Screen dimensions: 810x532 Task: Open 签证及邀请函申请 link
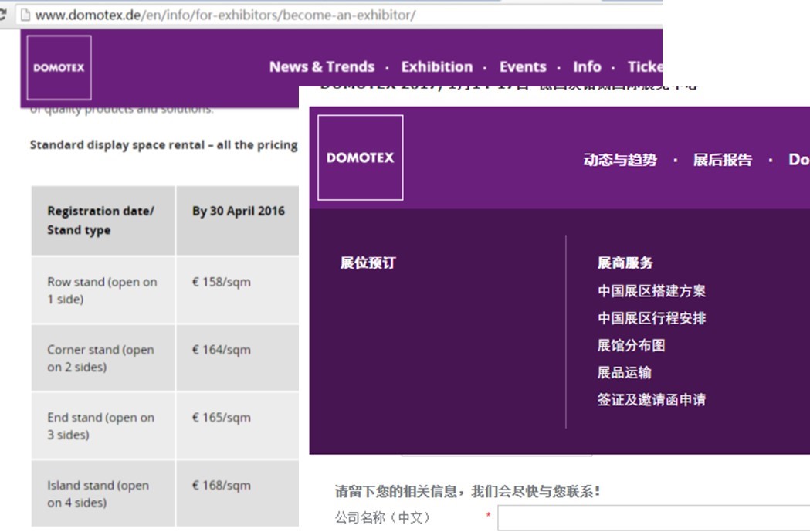pos(652,399)
